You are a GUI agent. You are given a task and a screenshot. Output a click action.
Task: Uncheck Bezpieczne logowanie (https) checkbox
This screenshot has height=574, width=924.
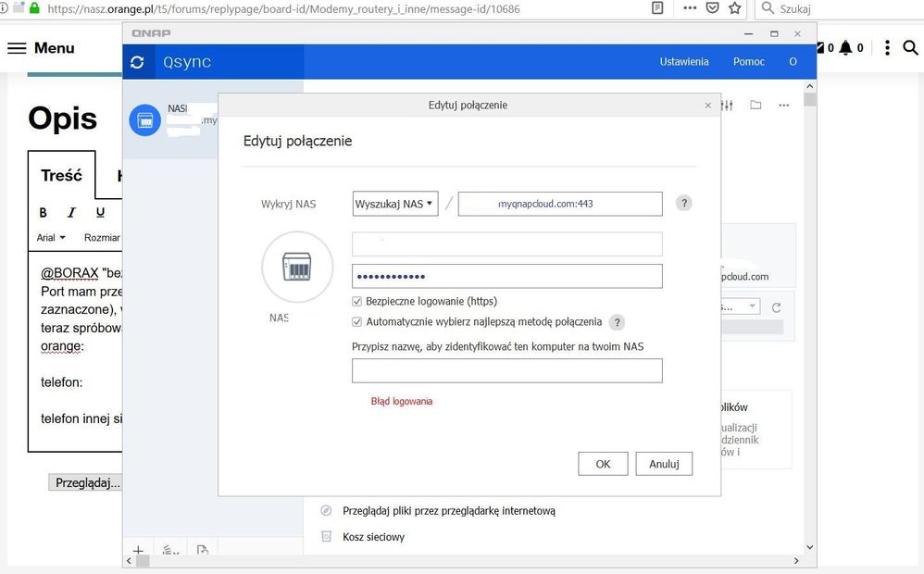coord(357,302)
